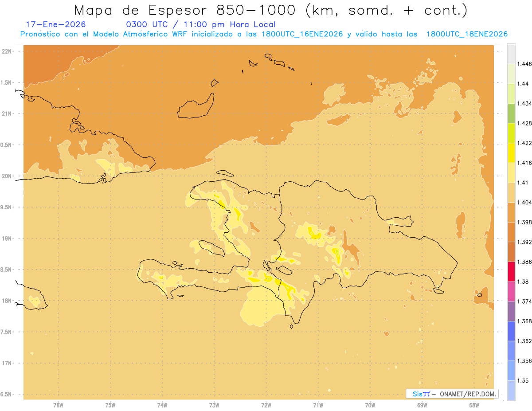Click the longitude label 70W
This screenshot has height=411, width=532.
(370, 405)
